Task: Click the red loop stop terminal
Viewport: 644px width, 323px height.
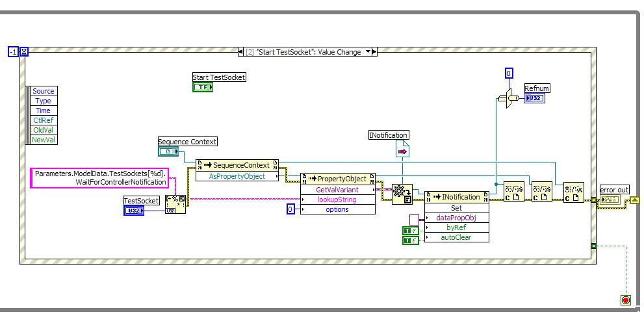Action: pyautogui.click(x=626, y=300)
